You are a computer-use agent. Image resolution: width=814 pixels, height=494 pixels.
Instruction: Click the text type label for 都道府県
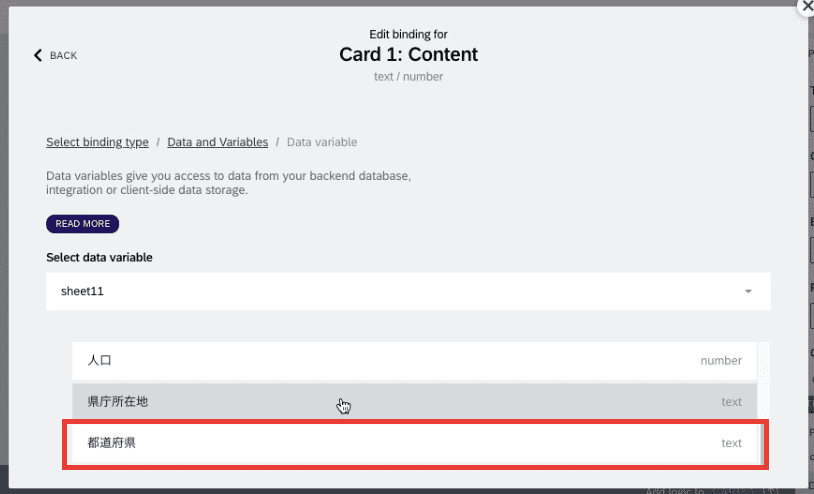(731, 443)
